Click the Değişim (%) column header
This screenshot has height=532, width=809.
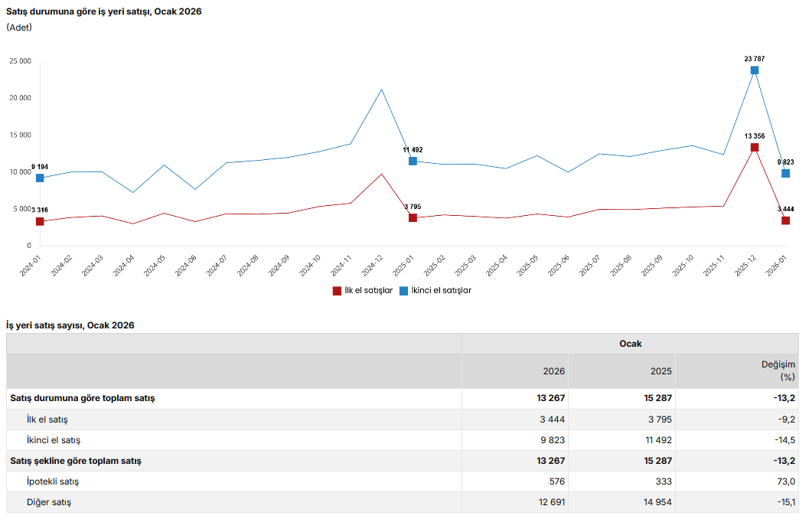pyautogui.click(x=778, y=371)
